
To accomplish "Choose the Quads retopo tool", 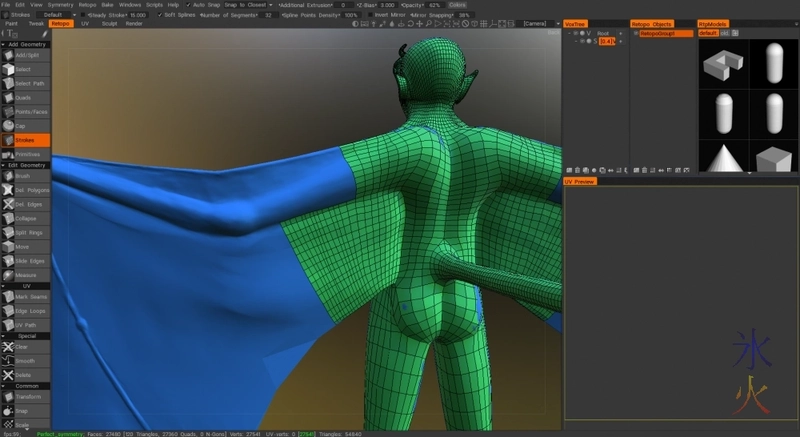I will tap(25, 98).
